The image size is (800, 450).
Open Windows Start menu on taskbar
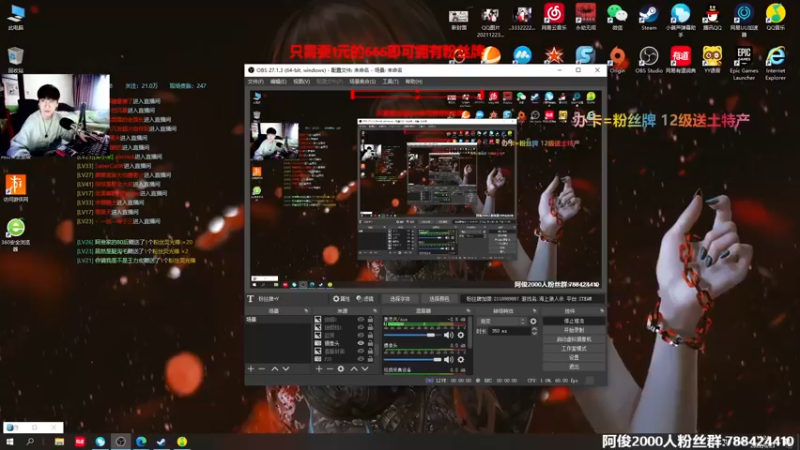(x=10, y=442)
